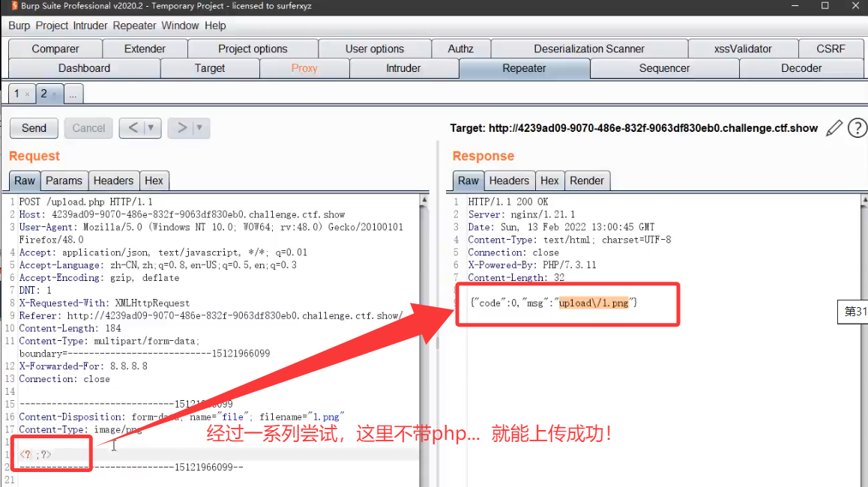
Task: Select the Response Raw view tab
Action: point(468,181)
